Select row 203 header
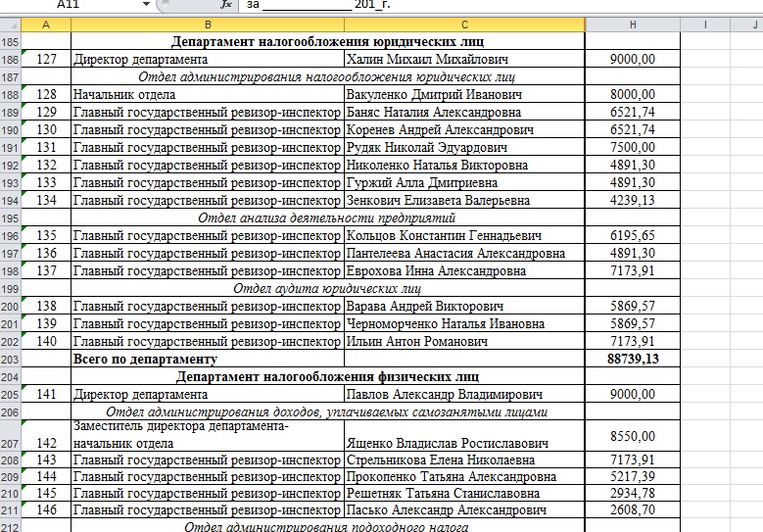This screenshot has width=763, height=532. [11, 360]
